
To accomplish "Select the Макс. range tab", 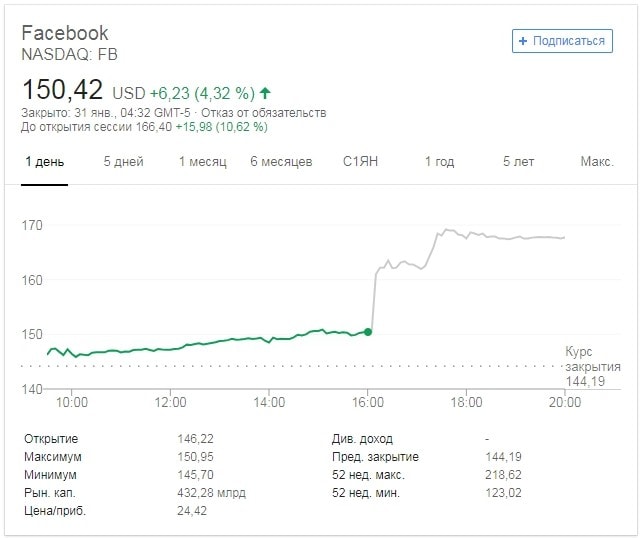I will [x=597, y=162].
